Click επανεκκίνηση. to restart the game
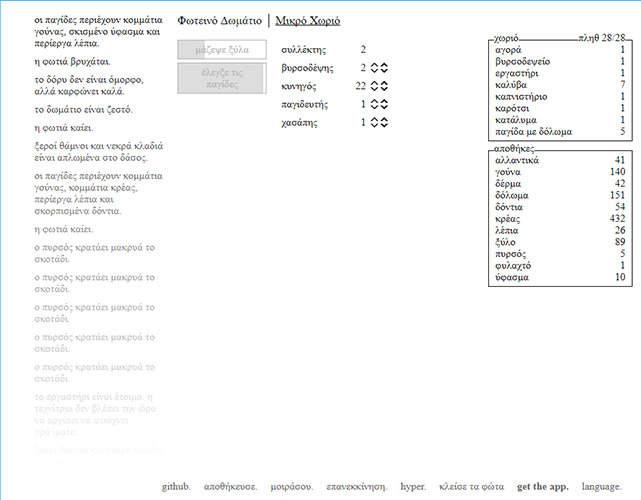 tap(356, 487)
